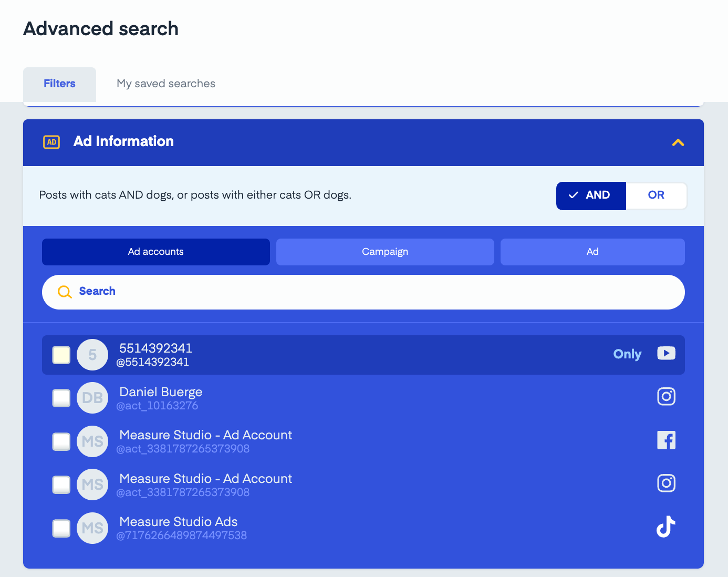The height and width of the screenshot is (577, 728).
Task: Click the Measure Studio Ads name
Action: point(179,522)
